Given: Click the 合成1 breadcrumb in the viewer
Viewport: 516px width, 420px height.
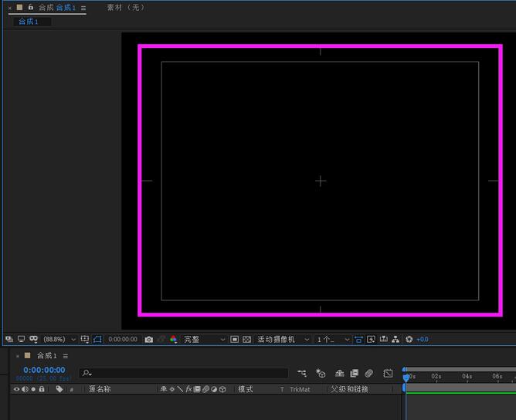Looking at the screenshot, I should (x=28, y=22).
